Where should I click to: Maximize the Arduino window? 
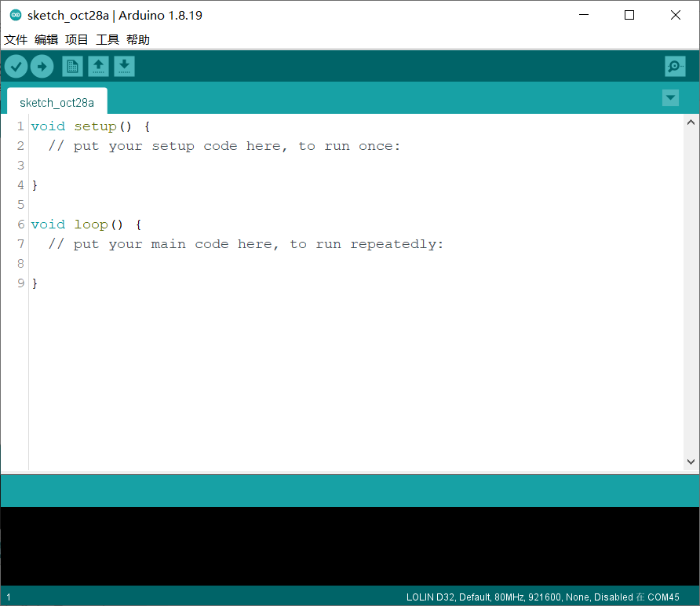tap(629, 15)
